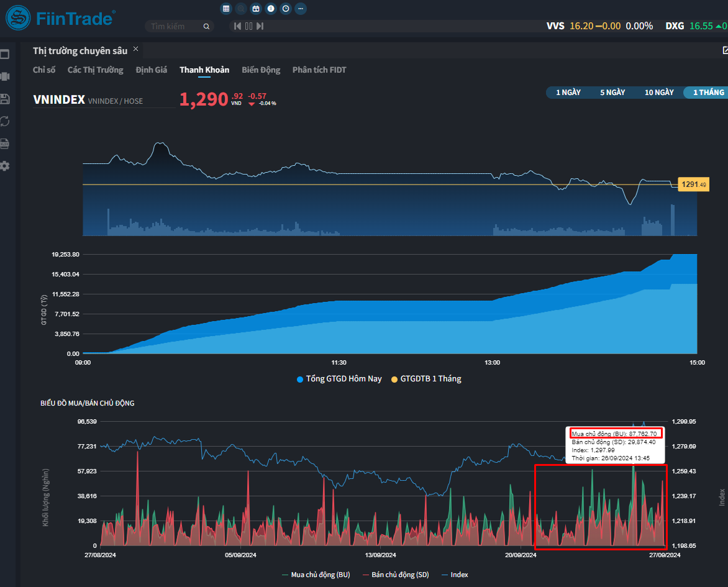728x587 pixels.
Task: Select the 5 NGÀY range
Action: click(x=612, y=93)
